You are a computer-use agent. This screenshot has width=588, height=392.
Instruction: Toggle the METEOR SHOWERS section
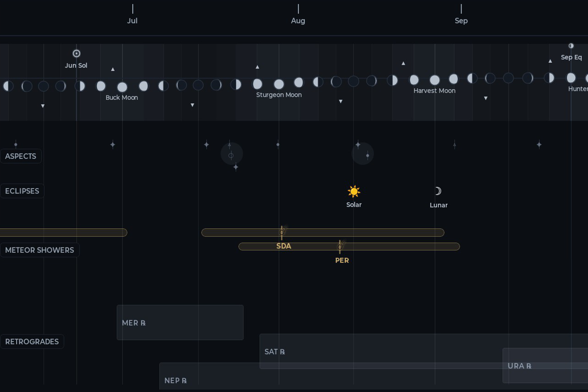[40, 250]
